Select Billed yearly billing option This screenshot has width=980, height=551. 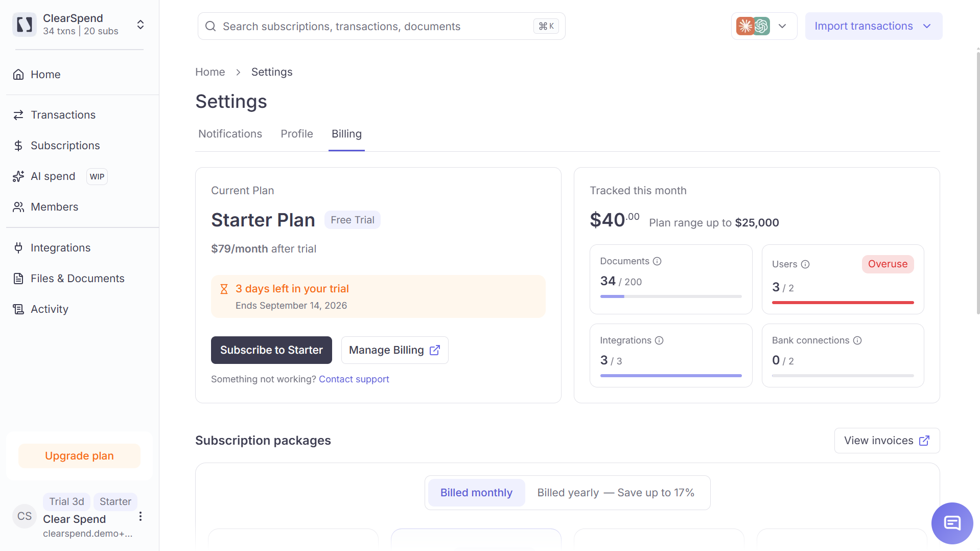(x=616, y=493)
